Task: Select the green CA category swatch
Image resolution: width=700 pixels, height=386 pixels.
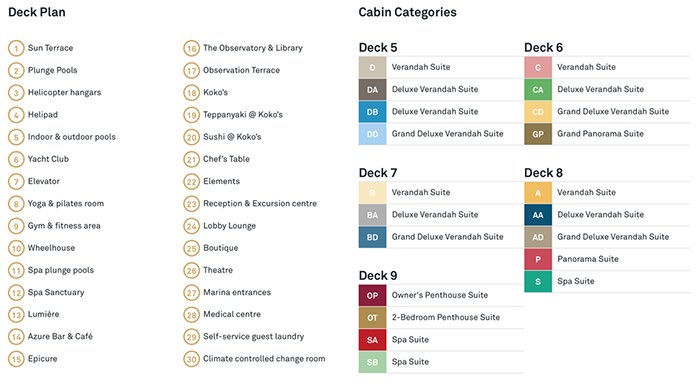Action: pos(538,90)
